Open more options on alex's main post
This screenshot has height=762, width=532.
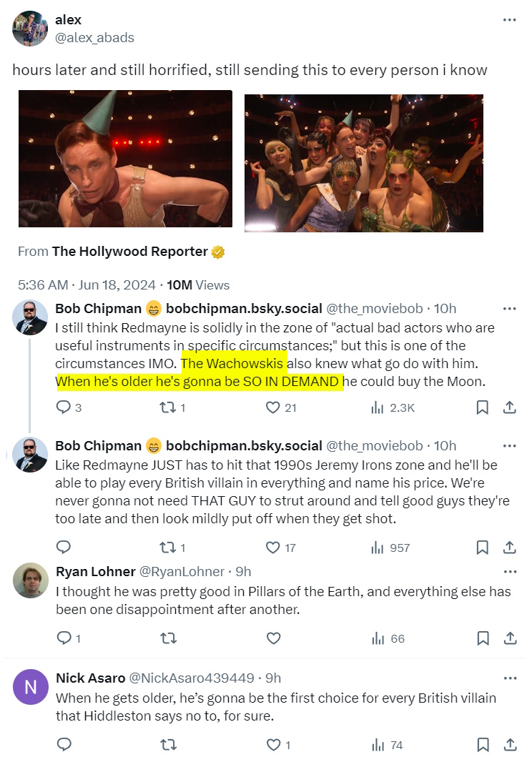[509, 20]
